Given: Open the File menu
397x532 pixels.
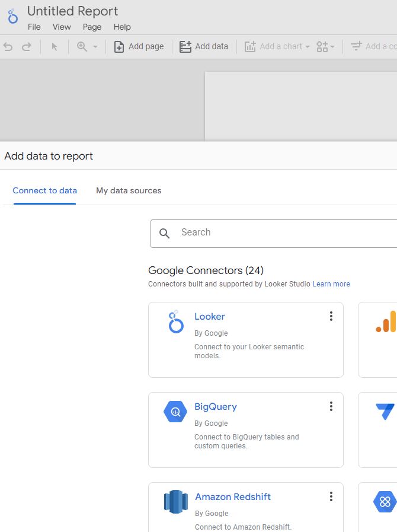Looking at the screenshot, I should pyautogui.click(x=34, y=27).
